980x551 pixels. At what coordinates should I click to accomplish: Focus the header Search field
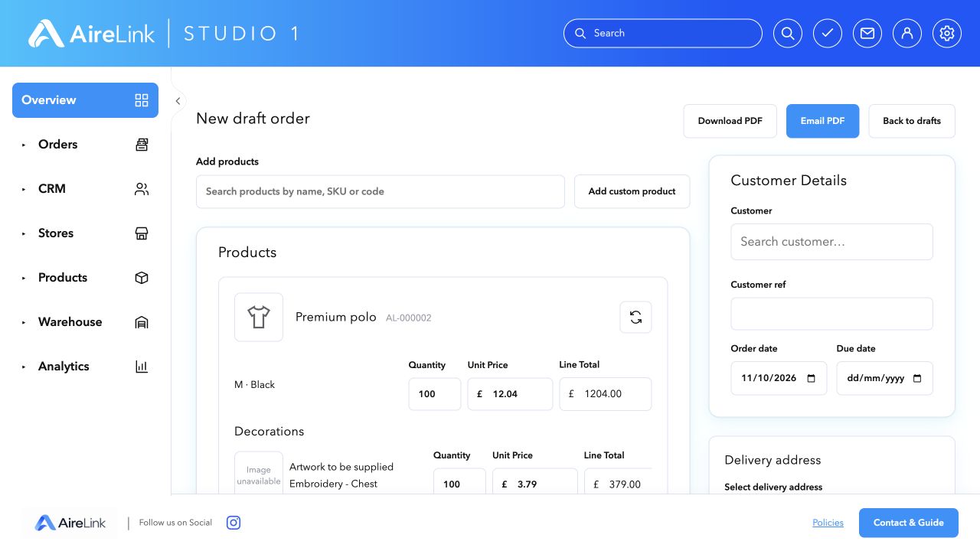[663, 34]
